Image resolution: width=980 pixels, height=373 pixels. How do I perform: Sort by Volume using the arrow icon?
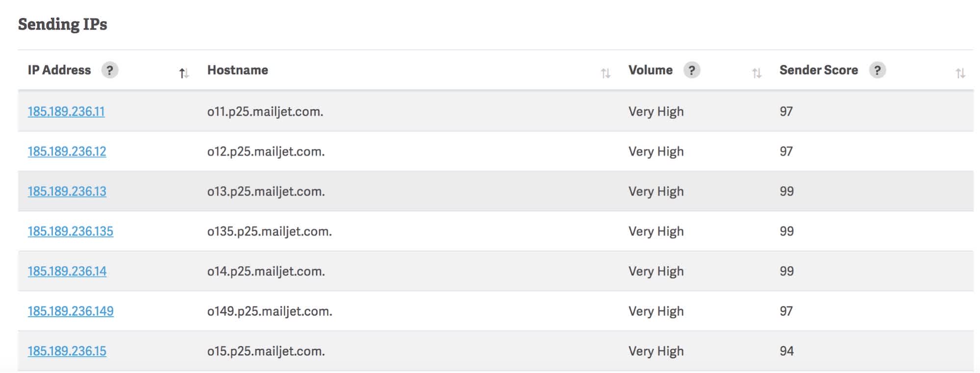[756, 74]
